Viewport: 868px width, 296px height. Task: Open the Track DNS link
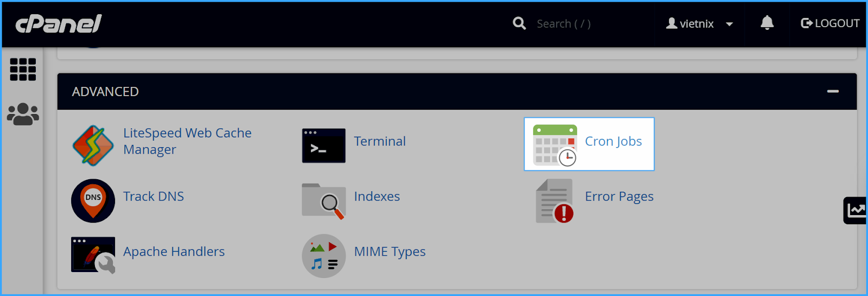(x=154, y=196)
